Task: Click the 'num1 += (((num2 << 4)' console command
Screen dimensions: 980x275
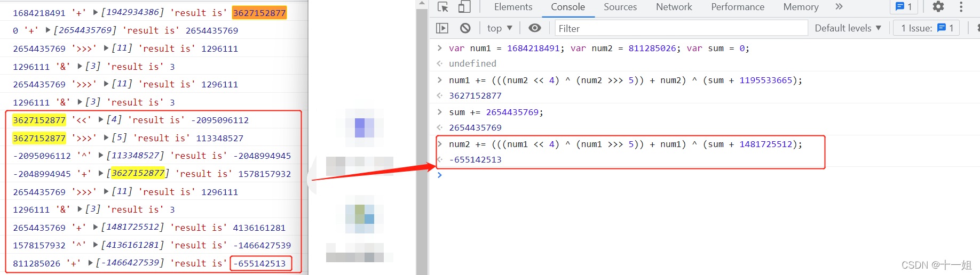Action: (x=626, y=80)
